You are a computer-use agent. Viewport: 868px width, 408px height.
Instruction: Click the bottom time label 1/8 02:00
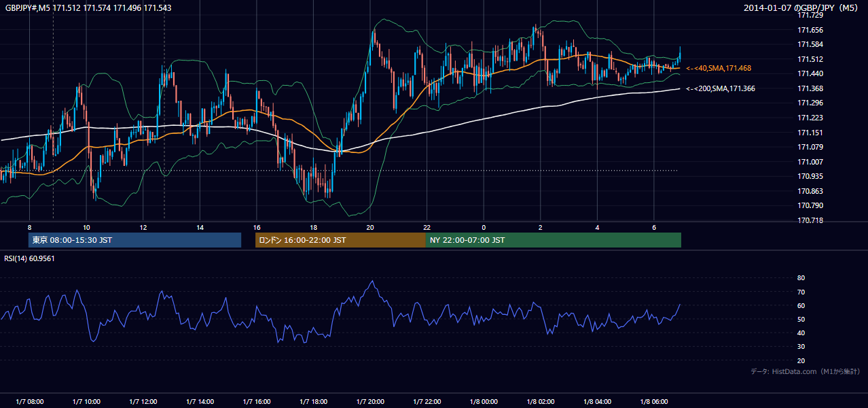coord(541,402)
